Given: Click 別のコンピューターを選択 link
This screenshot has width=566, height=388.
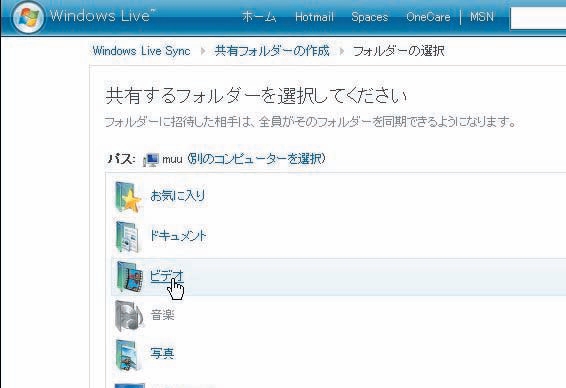Looking at the screenshot, I should click(x=256, y=159).
